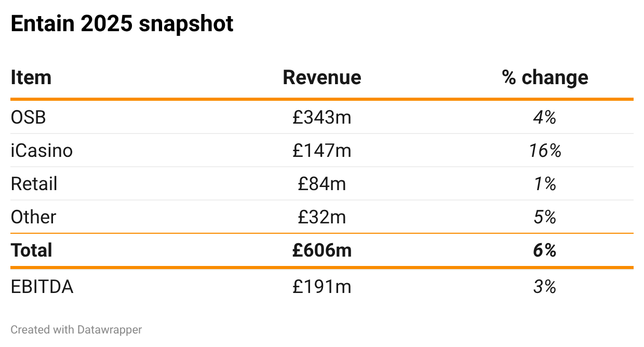The width and height of the screenshot is (644, 347).
Task: Click the 'Created with Datawrapper' link
Action: (76, 329)
